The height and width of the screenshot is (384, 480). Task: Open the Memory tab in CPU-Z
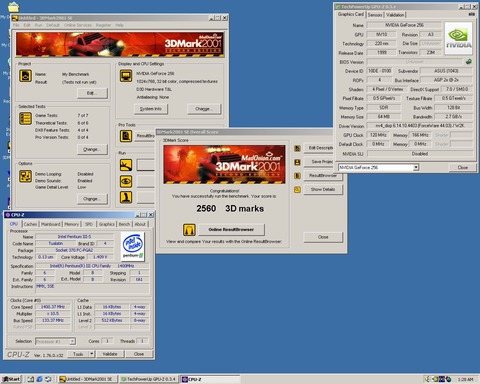click(x=71, y=224)
